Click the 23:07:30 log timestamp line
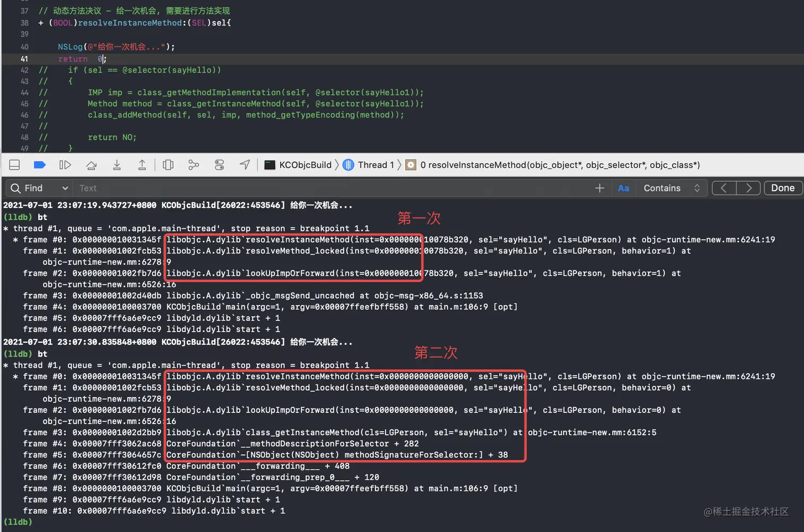The height and width of the screenshot is (532, 804). (x=178, y=342)
